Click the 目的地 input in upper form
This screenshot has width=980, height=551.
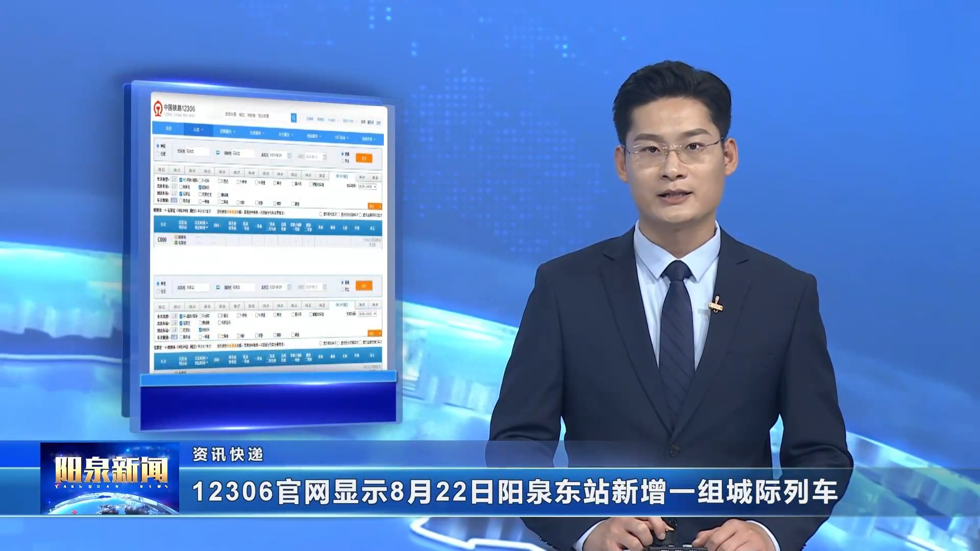click(243, 153)
